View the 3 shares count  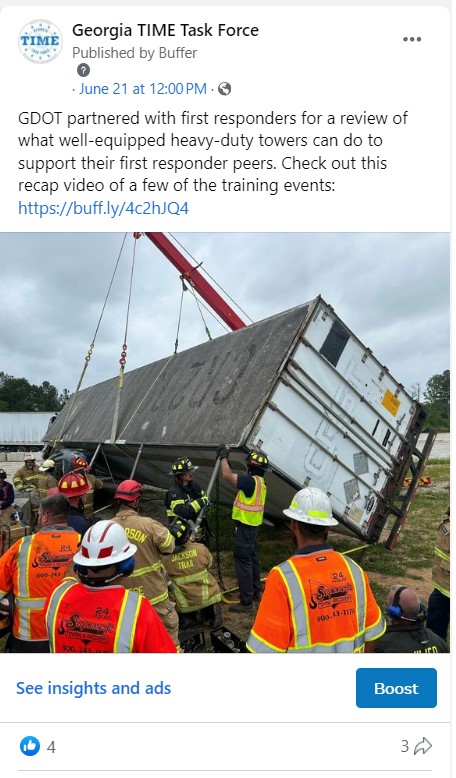[x=405, y=746]
